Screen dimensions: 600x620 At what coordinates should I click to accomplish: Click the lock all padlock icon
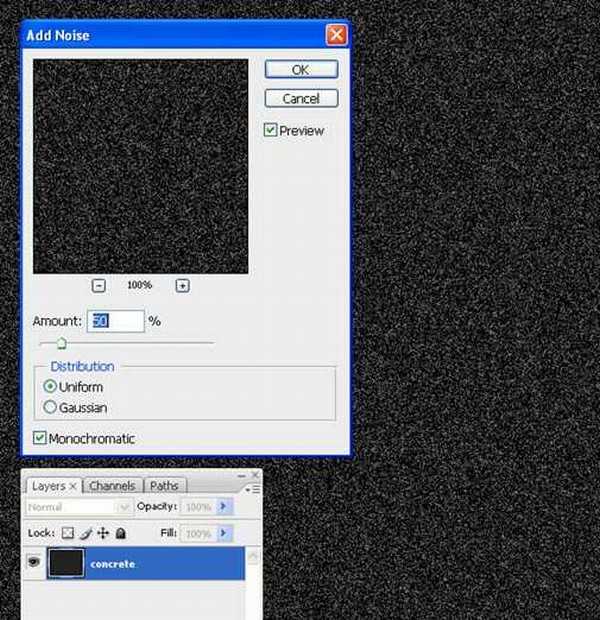tap(120, 534)
